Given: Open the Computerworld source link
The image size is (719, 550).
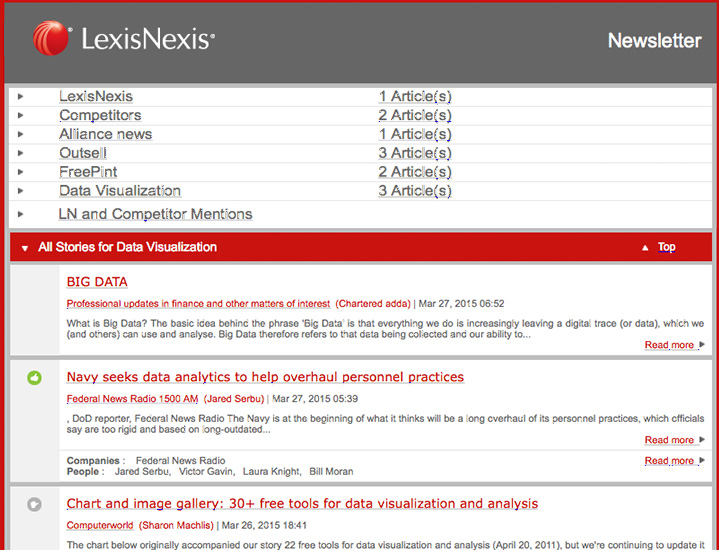Looking at the screenshot, I should tap(100, 525).
